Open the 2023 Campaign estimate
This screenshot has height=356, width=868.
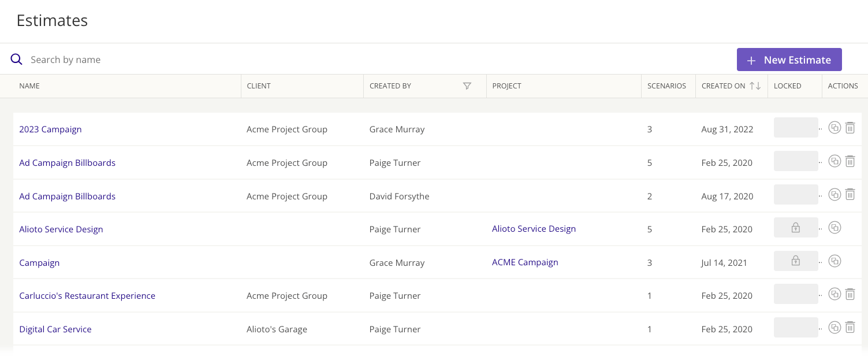point(50,129)
